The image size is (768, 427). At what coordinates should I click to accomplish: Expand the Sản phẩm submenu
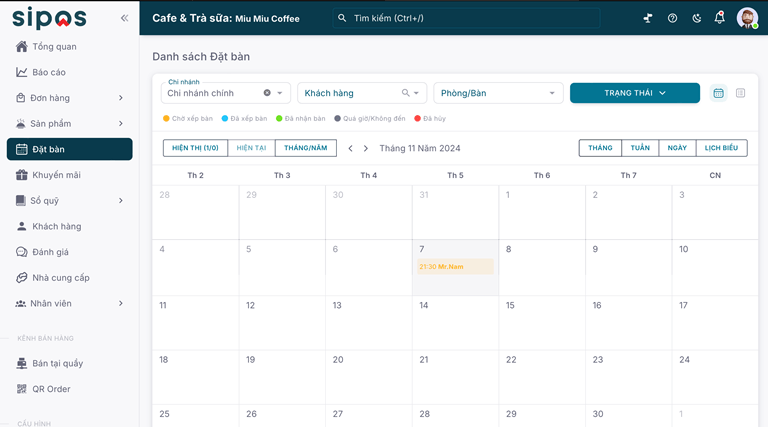(x=120, y=123)
